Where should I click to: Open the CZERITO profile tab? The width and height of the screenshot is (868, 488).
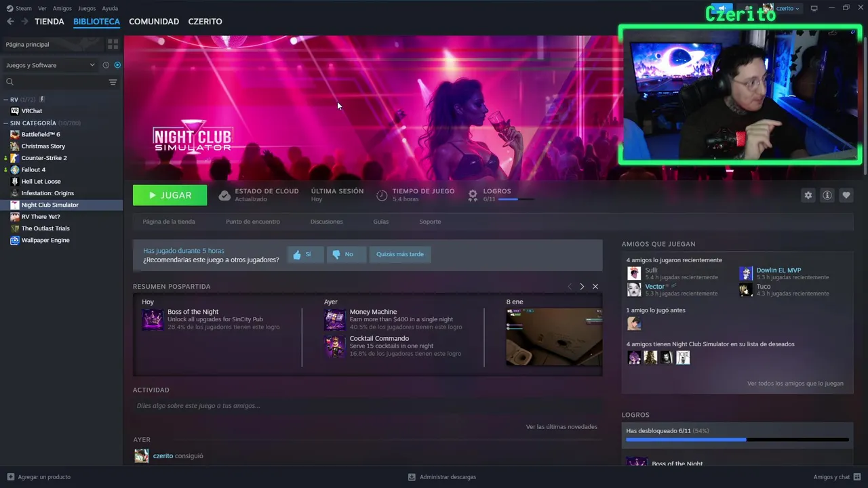[x=205, y=22]
